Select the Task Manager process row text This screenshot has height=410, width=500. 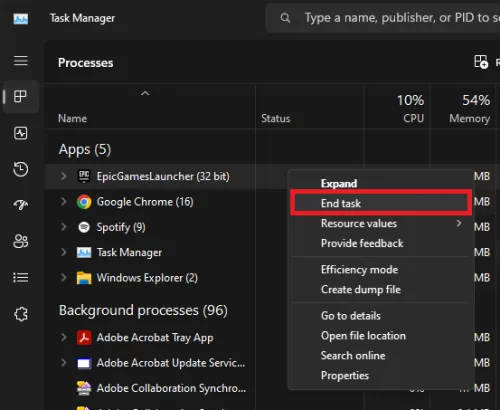coord(129,253)
